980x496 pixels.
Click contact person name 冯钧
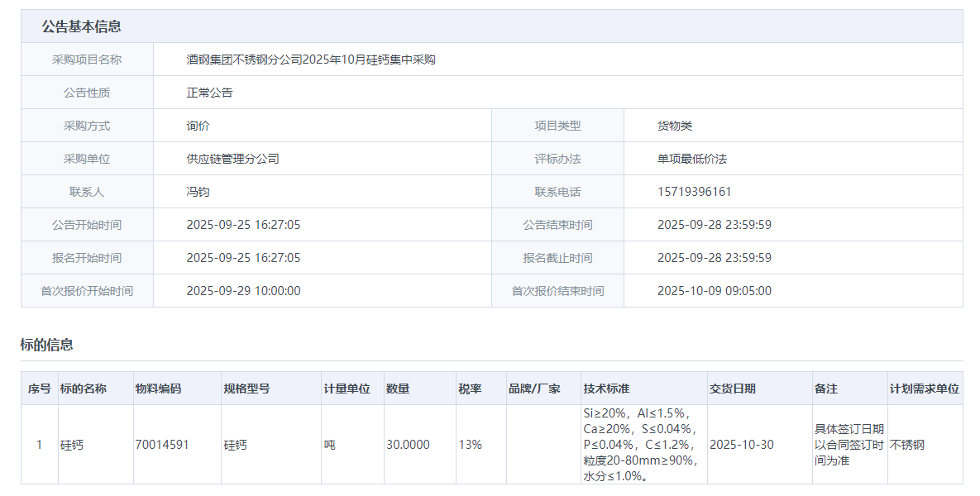tap(198, 192)
